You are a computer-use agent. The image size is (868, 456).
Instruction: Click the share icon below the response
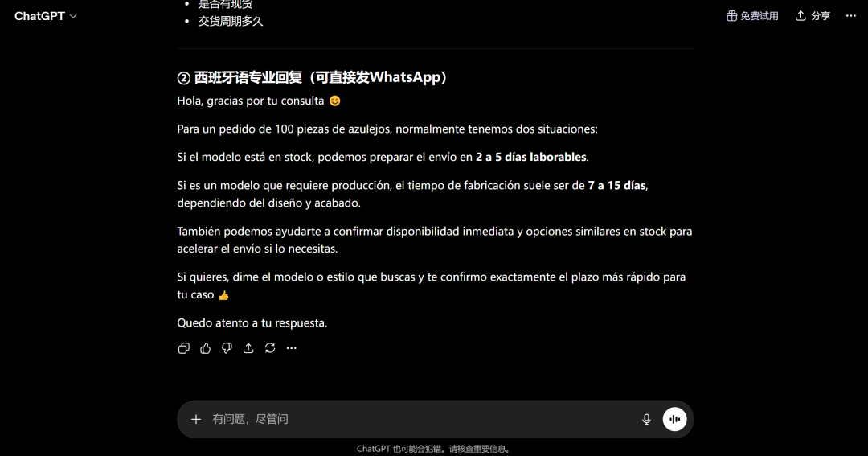(248, 348)
